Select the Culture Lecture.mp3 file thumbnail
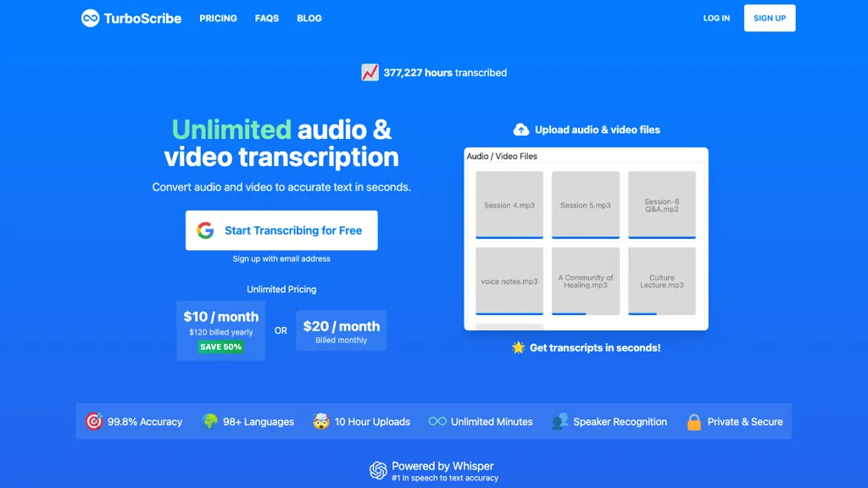 pyautogui.click(x=661, y=280)
